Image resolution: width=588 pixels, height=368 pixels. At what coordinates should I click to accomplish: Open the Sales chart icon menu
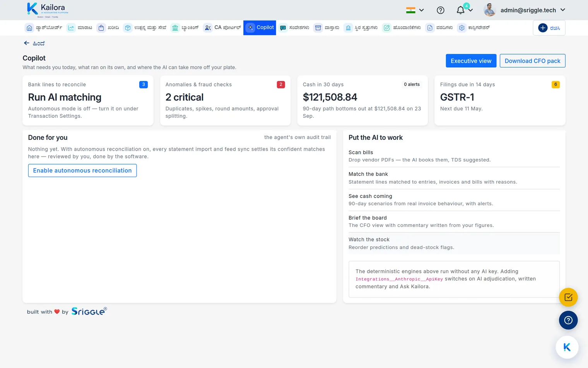(71, 28)
